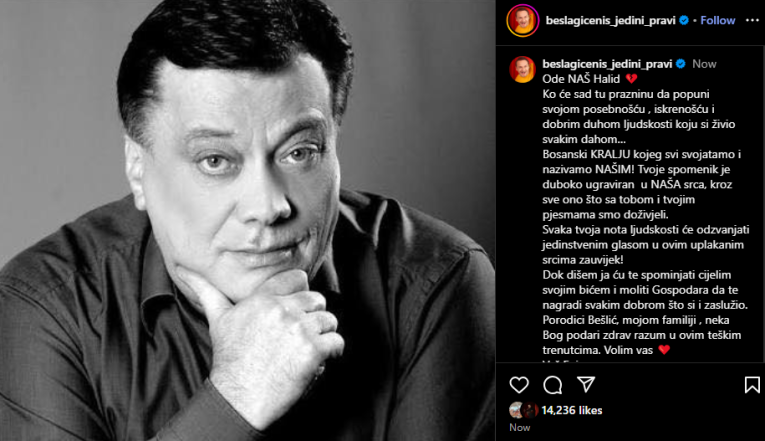Click the caption text starting Ode NAŠ Halid
The width and height of the screenshot is (765, 441).
click(x=644, y=215)
